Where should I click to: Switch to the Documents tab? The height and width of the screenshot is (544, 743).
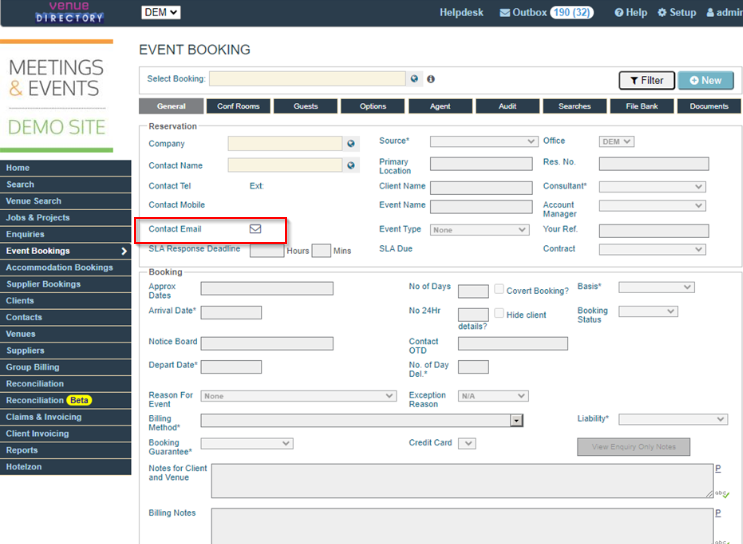click(709, 106)
